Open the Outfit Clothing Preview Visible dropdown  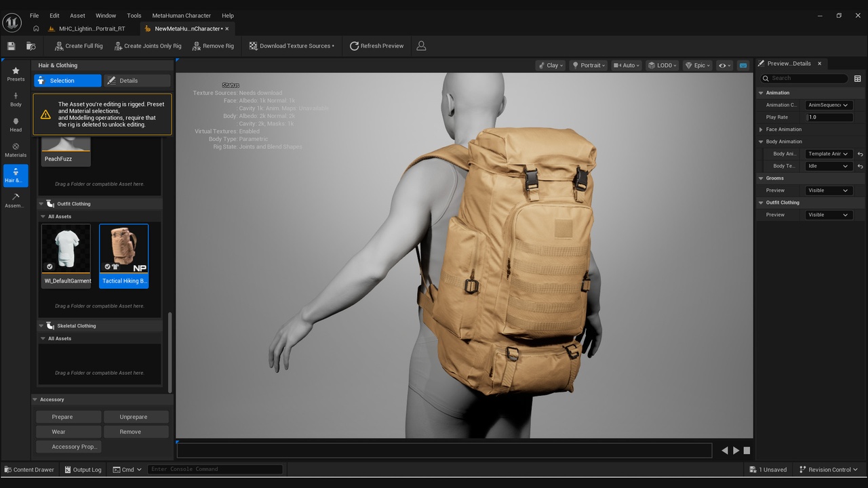[x=829, y=215]
